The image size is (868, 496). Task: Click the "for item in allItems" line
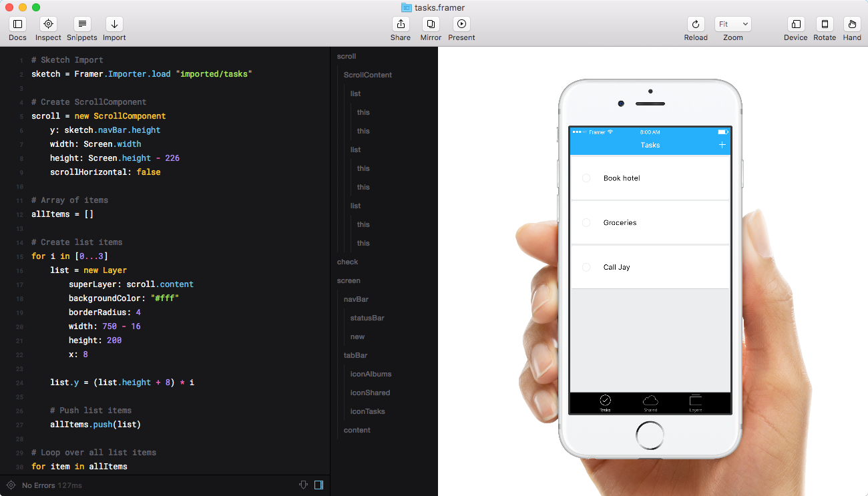[79, 467]
